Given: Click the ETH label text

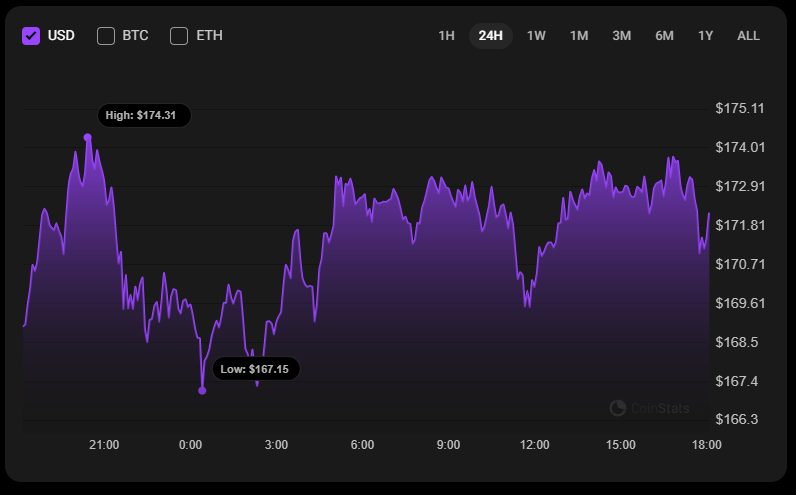Looking at the screenshot, I should click(209, 36).
